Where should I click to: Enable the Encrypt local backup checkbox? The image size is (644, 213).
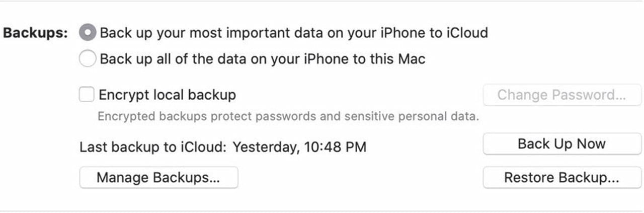pos(87,95)
